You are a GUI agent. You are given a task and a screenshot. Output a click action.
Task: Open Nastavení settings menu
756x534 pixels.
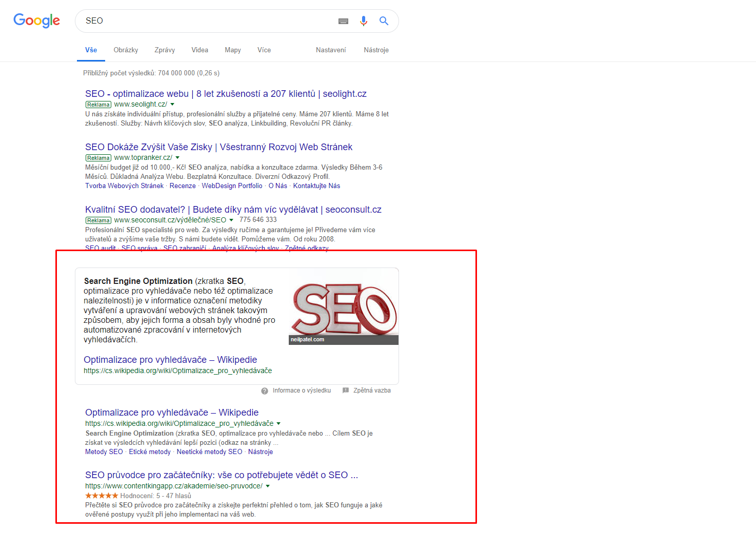pos(331,50)
